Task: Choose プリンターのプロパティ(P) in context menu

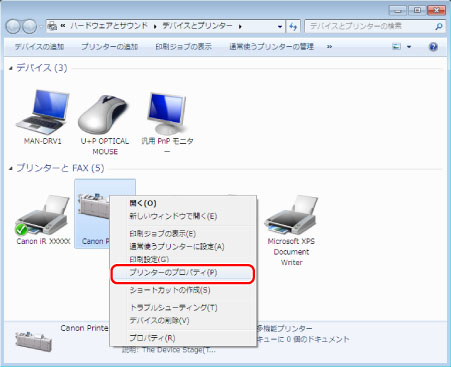Action: point(183,273)
